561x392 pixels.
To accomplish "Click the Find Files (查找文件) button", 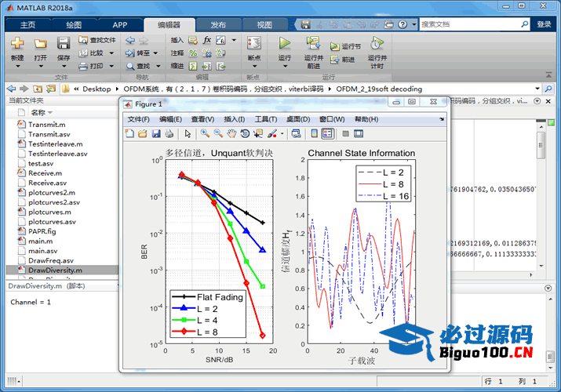I will pyautogui.click(x=97, y=40).
